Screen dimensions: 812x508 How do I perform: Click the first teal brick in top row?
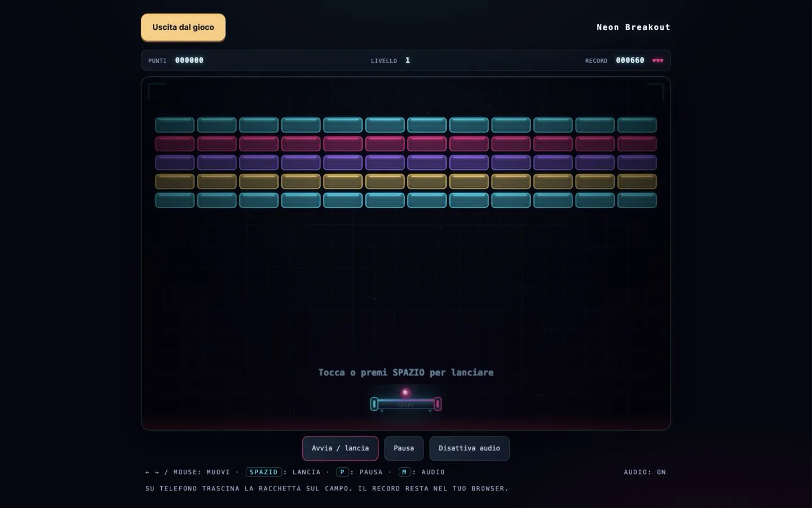[175, 125]
